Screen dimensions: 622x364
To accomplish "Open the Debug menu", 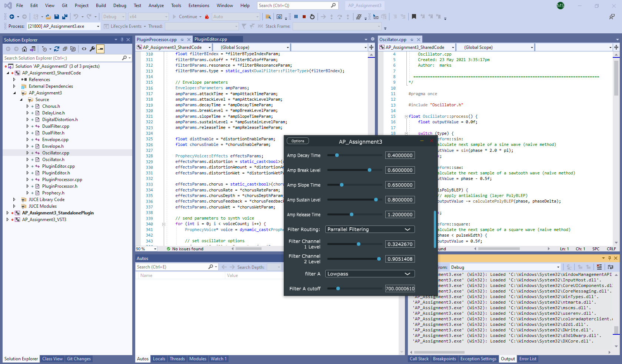I will [x=120, y=6].
